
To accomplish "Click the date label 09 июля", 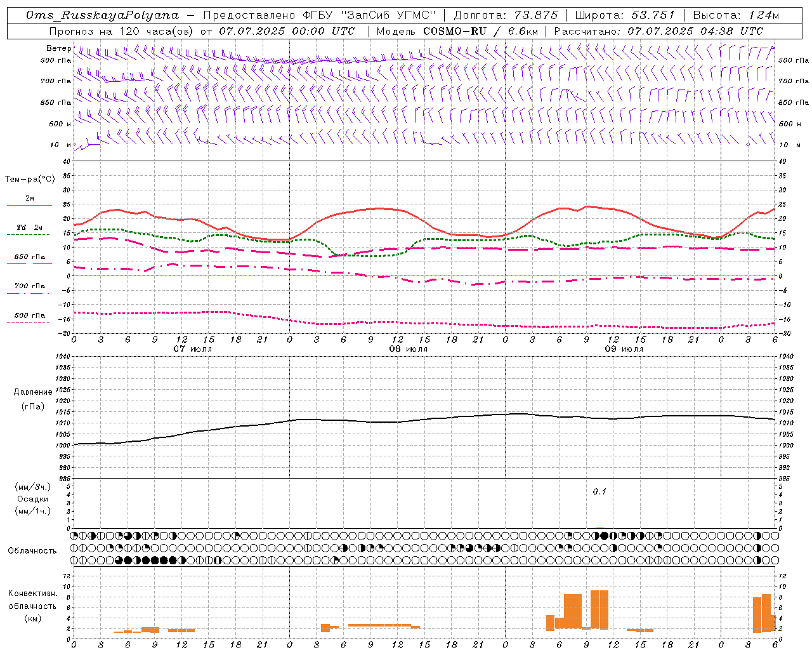I will click(x=624, y=349).
